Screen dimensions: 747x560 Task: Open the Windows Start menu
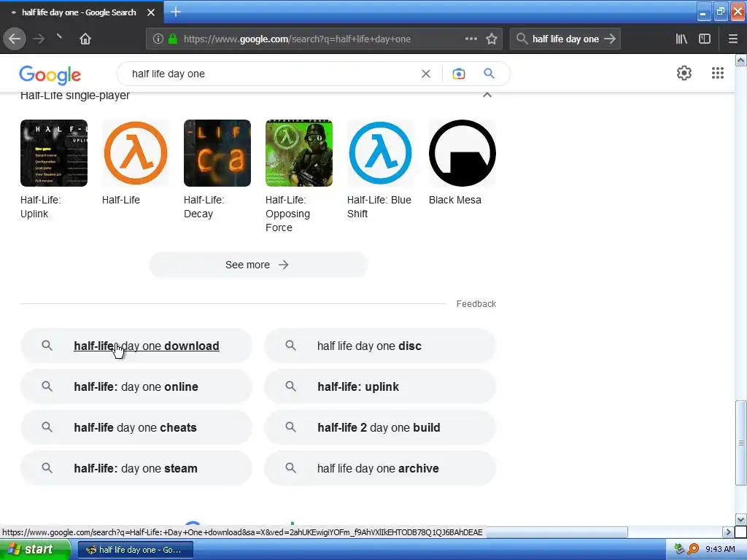pyautogui.click(x=35, y=550)
